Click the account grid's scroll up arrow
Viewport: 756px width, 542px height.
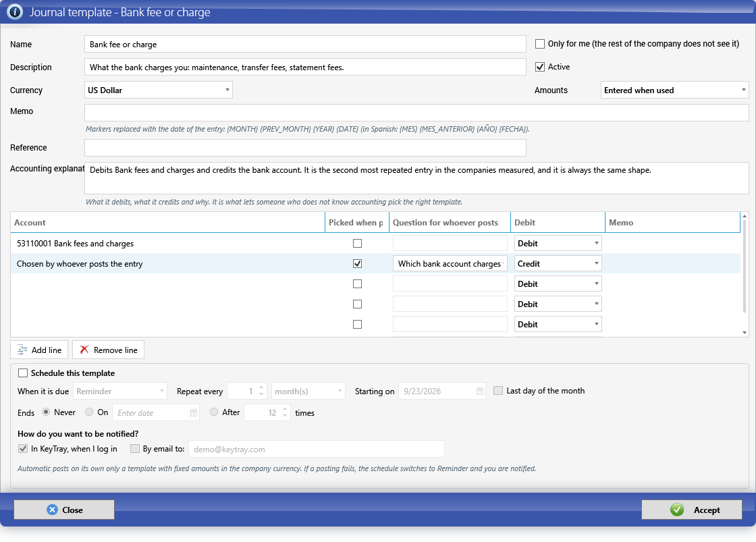tap(745, 216)
